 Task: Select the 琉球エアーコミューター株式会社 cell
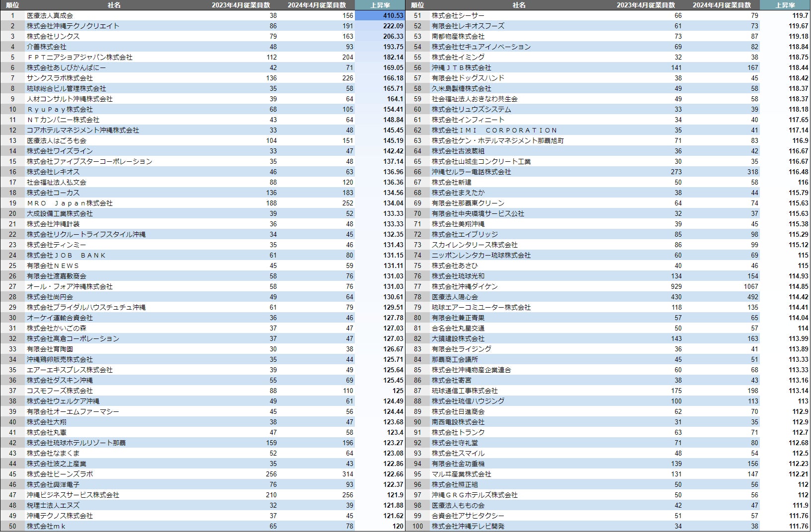[481, 307]
